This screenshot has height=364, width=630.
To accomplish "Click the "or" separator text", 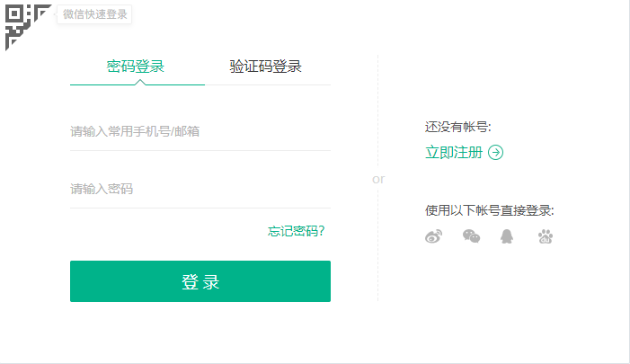I will tap(378, 179).
